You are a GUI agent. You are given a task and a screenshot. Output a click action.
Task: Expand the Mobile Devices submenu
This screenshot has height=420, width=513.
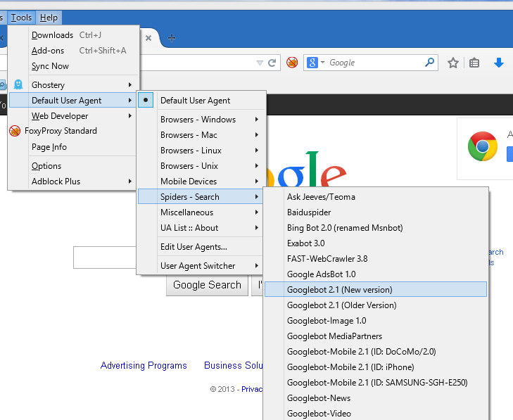(256, 182)
